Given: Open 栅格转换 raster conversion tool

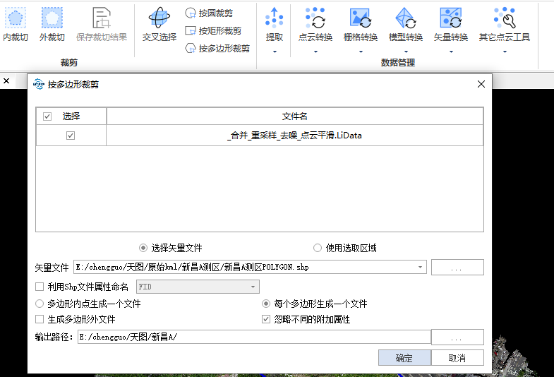Looking at the screenshot, I should tap(360, 24).
